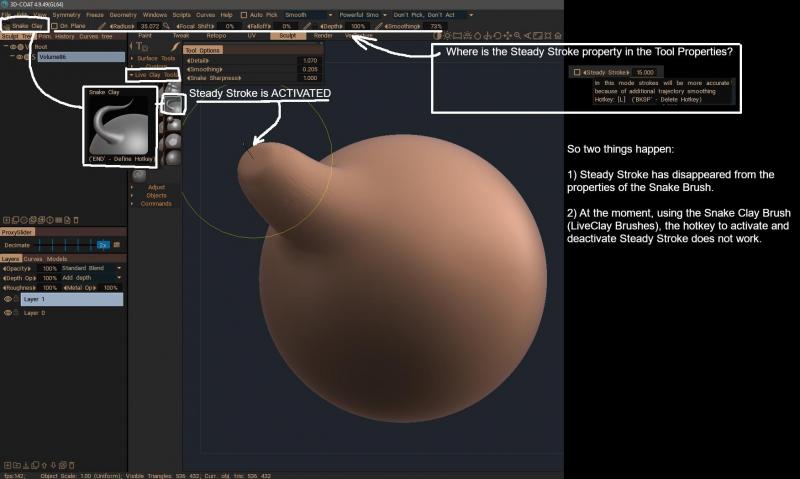The width and height of the screenshot is (800, 479).
Task: Hide Layer 1 using its eye icon
Action: pyautogui.click(x=8, y=299)
